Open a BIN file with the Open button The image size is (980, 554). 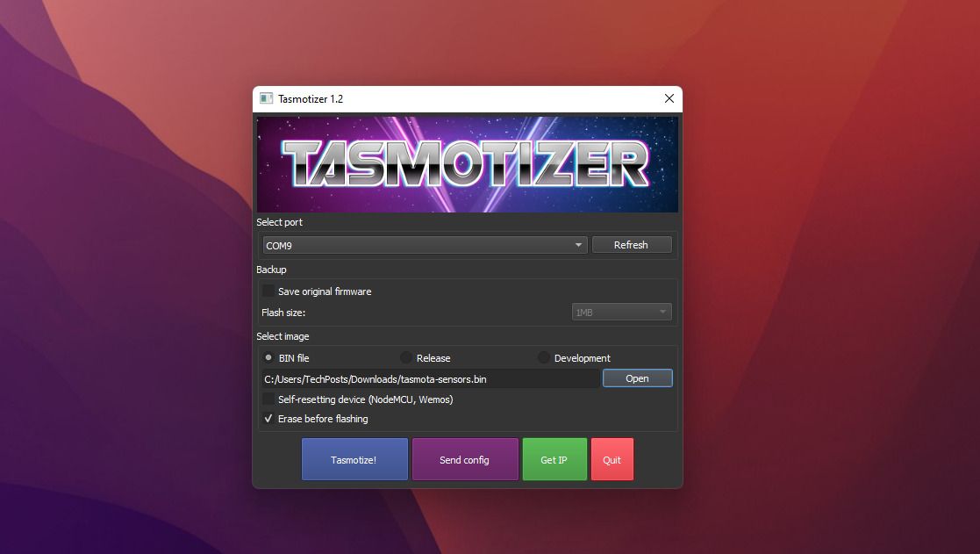pos(637,378)
